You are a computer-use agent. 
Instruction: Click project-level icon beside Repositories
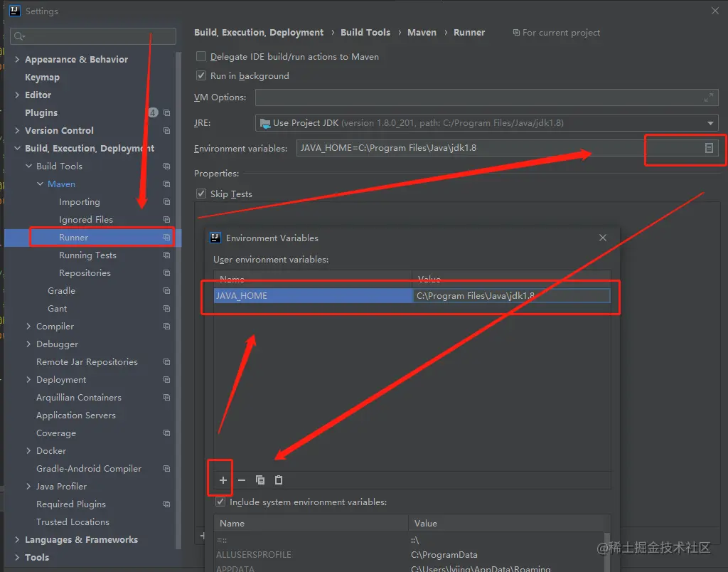(166, 272)
